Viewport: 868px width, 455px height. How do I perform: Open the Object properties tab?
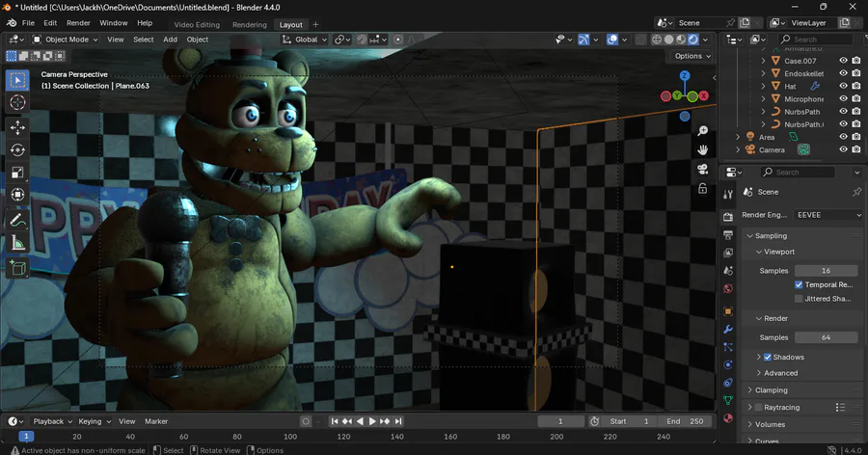pos(728,311)
